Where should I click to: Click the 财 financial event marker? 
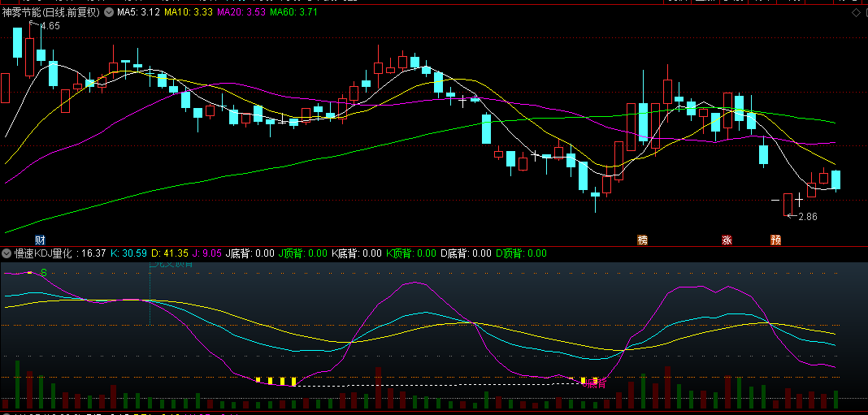(40, 240)
